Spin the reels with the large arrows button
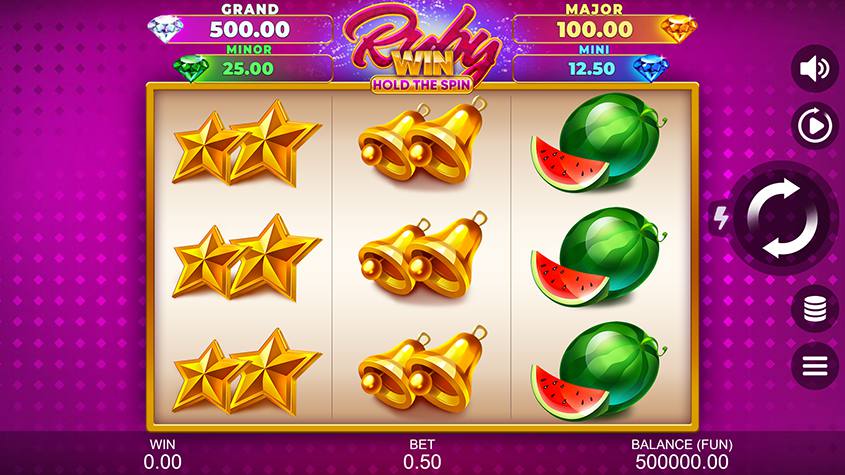 point(782,218)
